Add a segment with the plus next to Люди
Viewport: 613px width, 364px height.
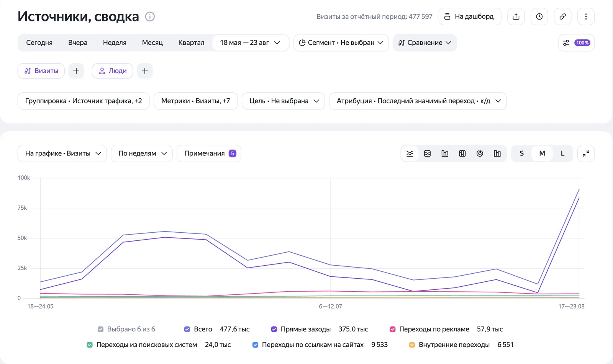click(x=145, y=71)
